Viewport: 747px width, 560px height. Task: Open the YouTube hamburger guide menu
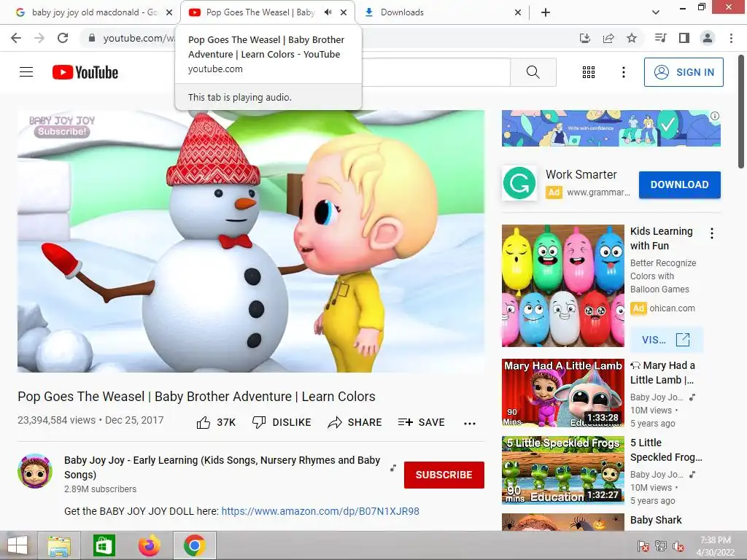(26, 72)
